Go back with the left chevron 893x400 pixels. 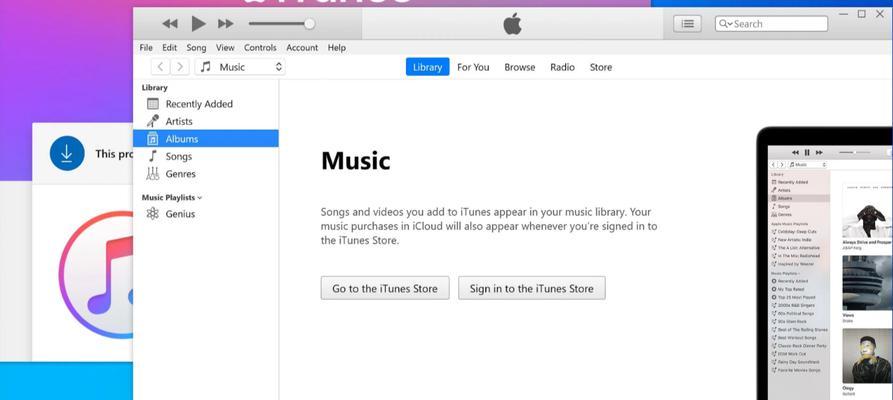point(161,67)
